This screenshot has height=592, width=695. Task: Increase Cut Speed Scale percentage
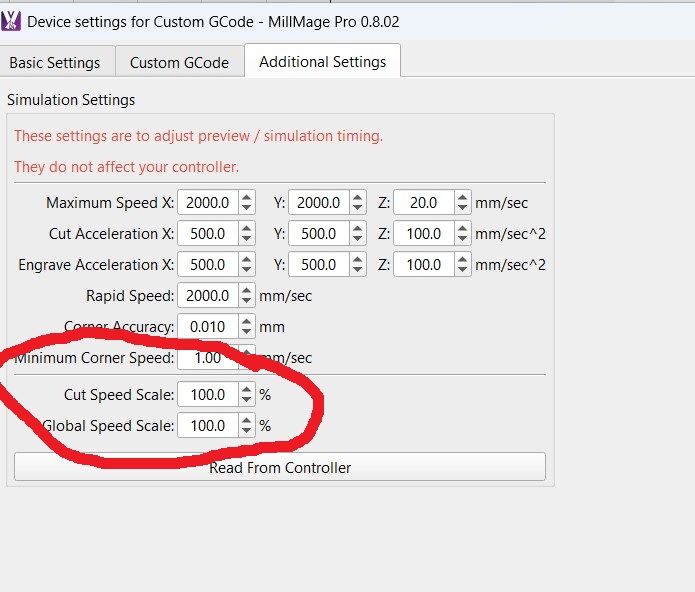click(246, 389)
